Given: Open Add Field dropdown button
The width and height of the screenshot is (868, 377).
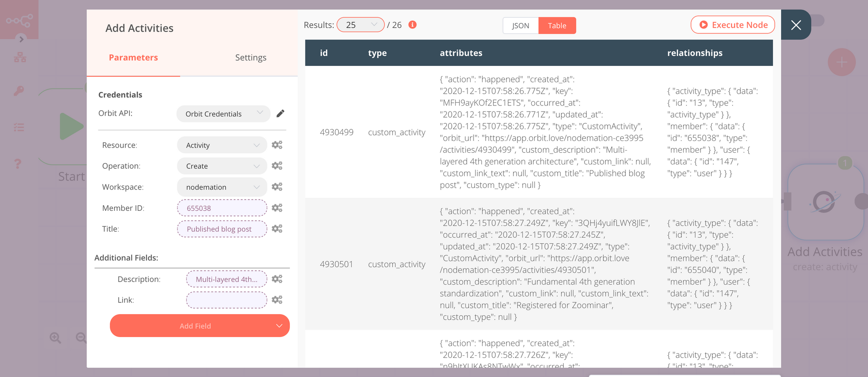Looking at the screenshot, I should click(200, 326).
